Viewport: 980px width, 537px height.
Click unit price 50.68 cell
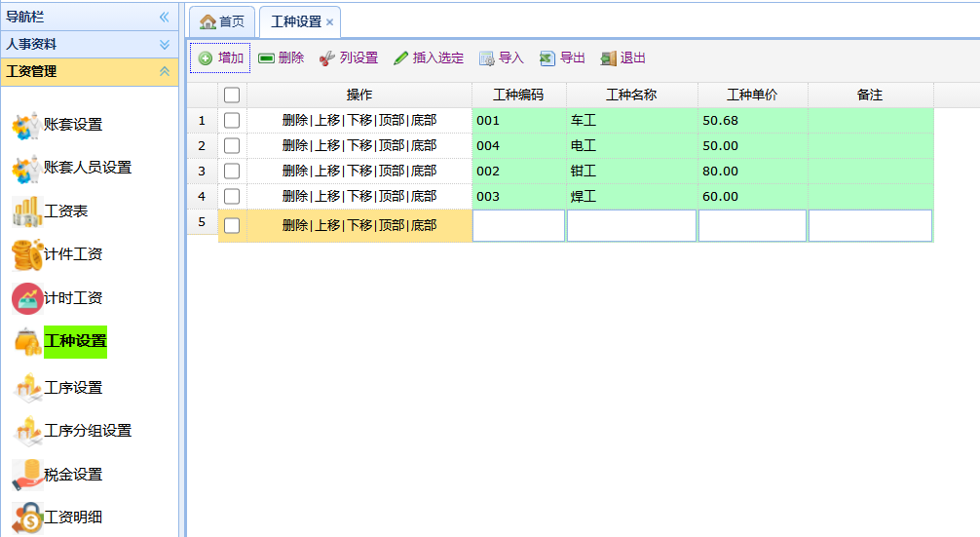point(752,121)
